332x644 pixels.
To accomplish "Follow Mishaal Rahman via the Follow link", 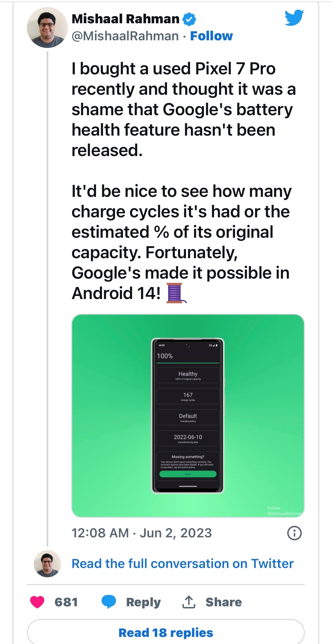I will pos(211,36).
